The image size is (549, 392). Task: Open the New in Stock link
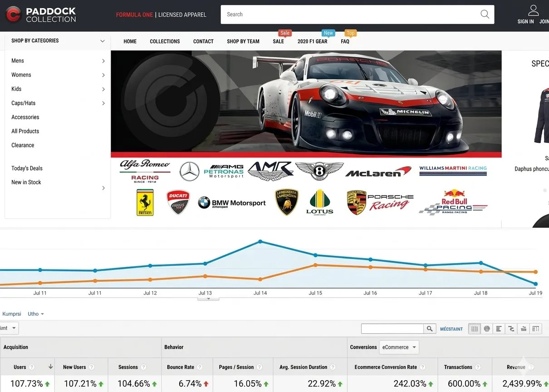click(x=26, y=182)
